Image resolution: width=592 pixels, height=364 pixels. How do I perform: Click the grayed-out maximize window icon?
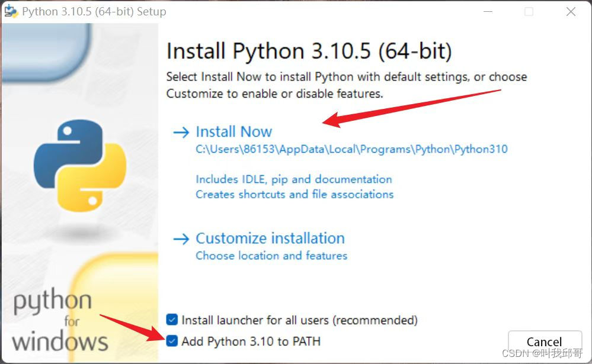coord(529,12)
